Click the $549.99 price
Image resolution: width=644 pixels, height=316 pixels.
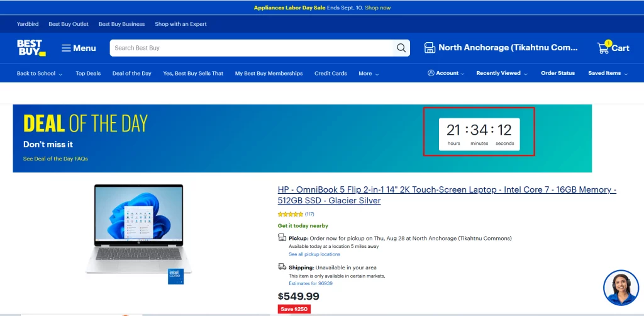[x=298, y=296]
